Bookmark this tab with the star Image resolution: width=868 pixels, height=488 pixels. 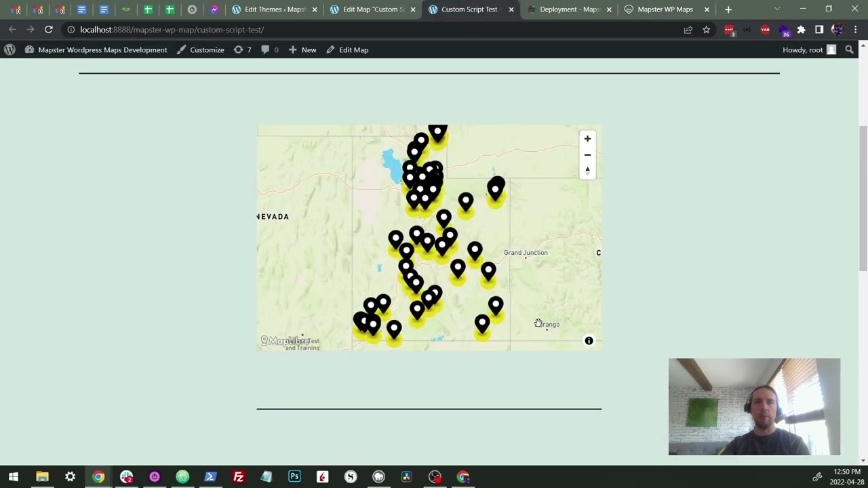706,30
